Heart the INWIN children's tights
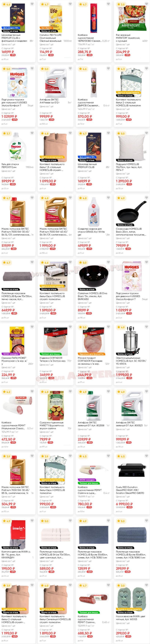 tap(32, 521)
